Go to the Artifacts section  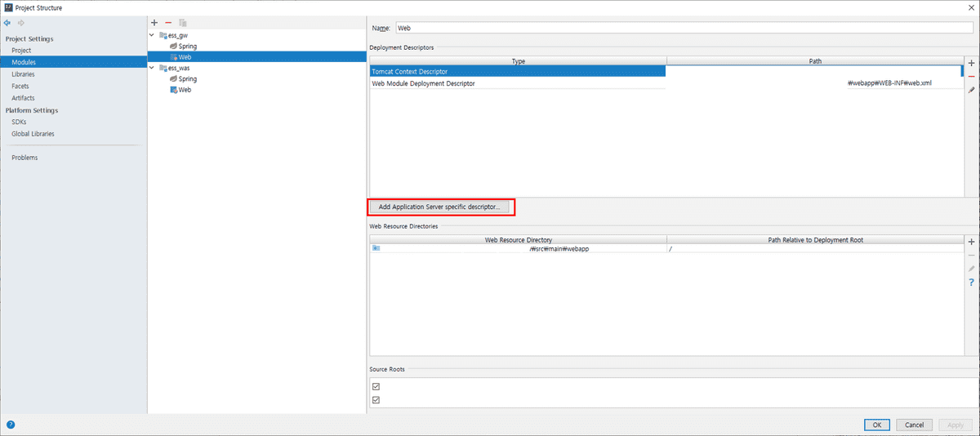click(x=23, y=98)
